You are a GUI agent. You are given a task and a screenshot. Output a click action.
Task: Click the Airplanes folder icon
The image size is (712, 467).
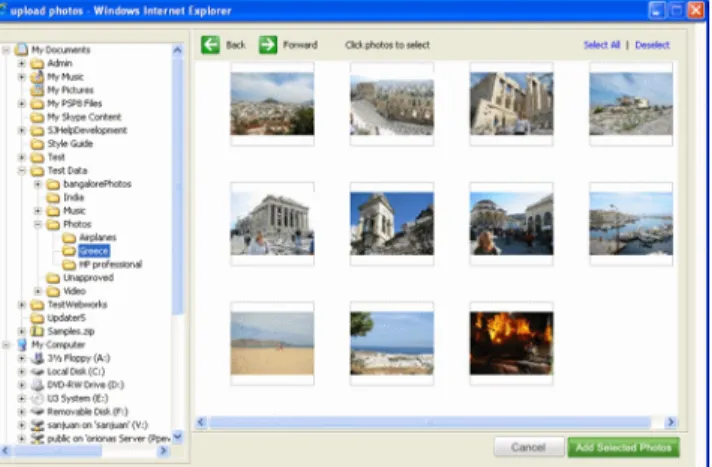click(69, 238)
